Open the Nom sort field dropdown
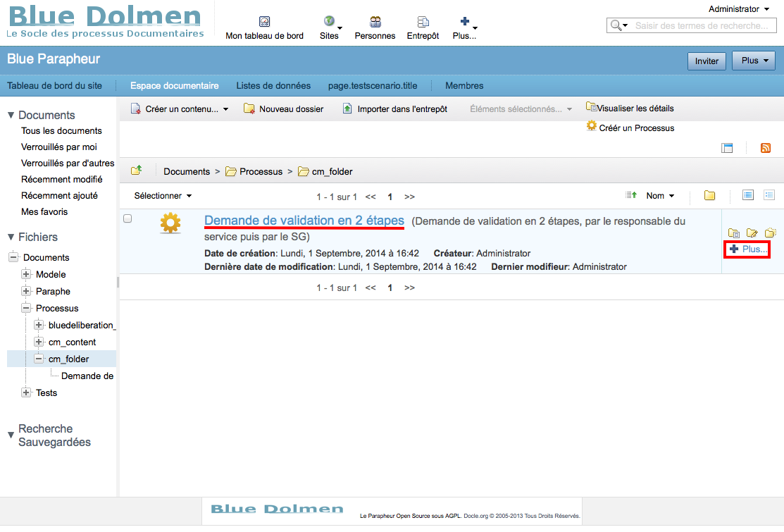This screenshot has width=784, height=532. point(660,195)
